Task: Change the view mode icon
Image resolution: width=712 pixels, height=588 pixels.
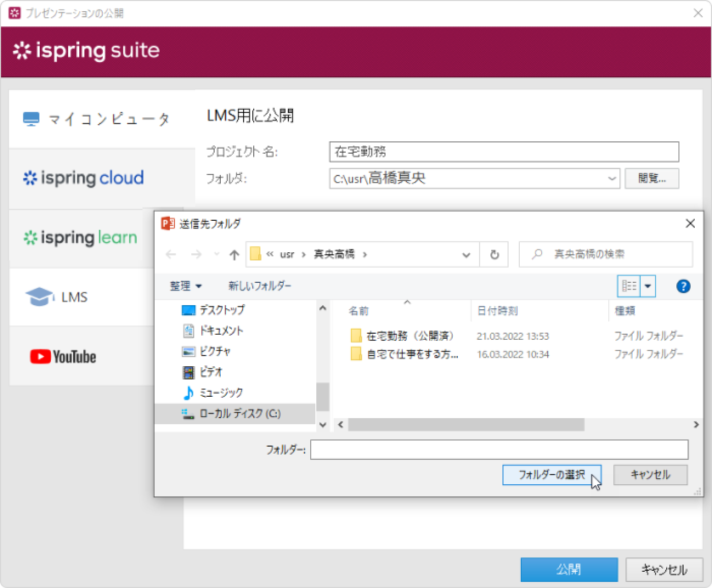Action: 629,286
